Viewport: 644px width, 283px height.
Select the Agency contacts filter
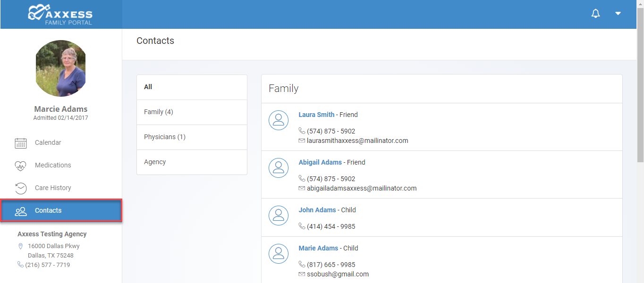tap(192, 162)
